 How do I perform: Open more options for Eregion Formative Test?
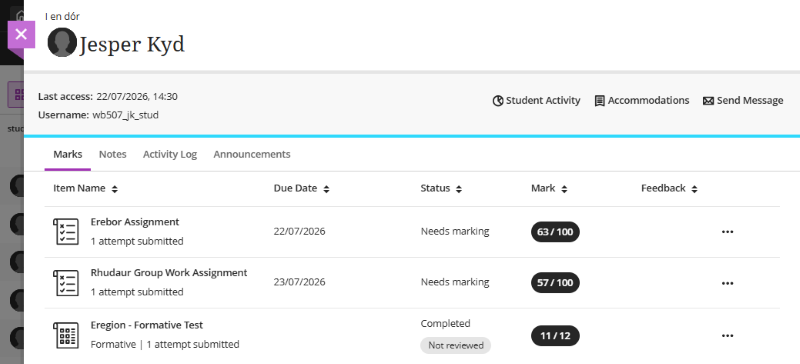[x=728, y=336]
